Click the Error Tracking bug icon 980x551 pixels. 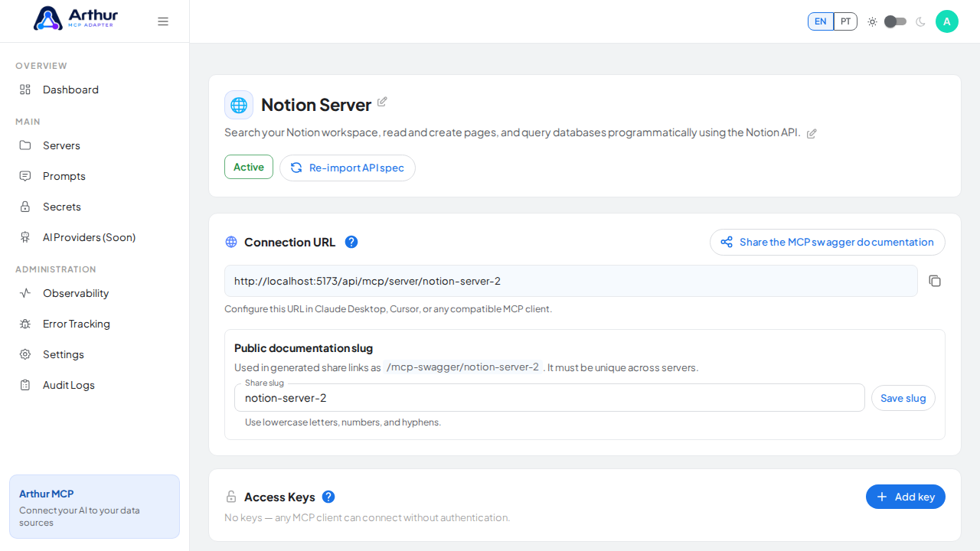pos(25,324)
